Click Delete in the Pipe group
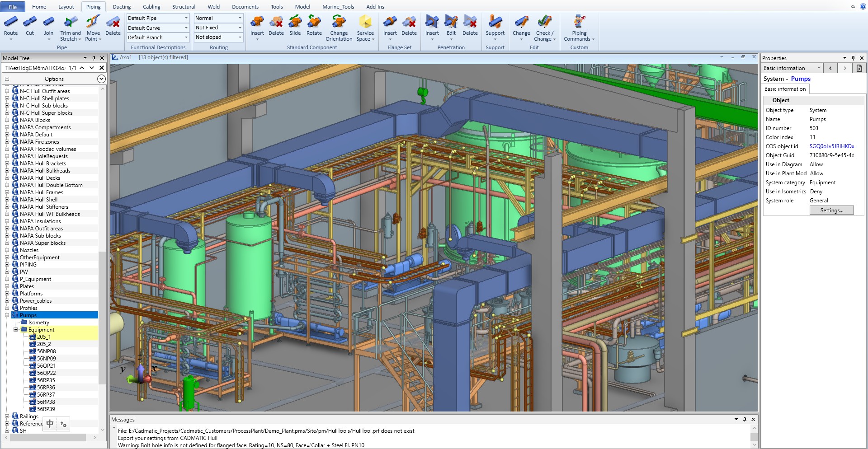The height and width of the screenshot is (449, 868). coord(113,26)
